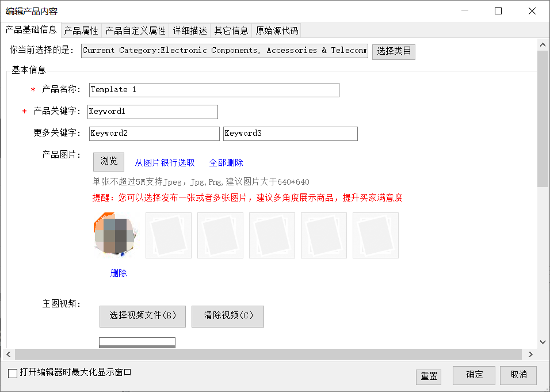Click the vertical scrollbar down arrow
This screenshot has width=550, height=392.
click(543, 342)
